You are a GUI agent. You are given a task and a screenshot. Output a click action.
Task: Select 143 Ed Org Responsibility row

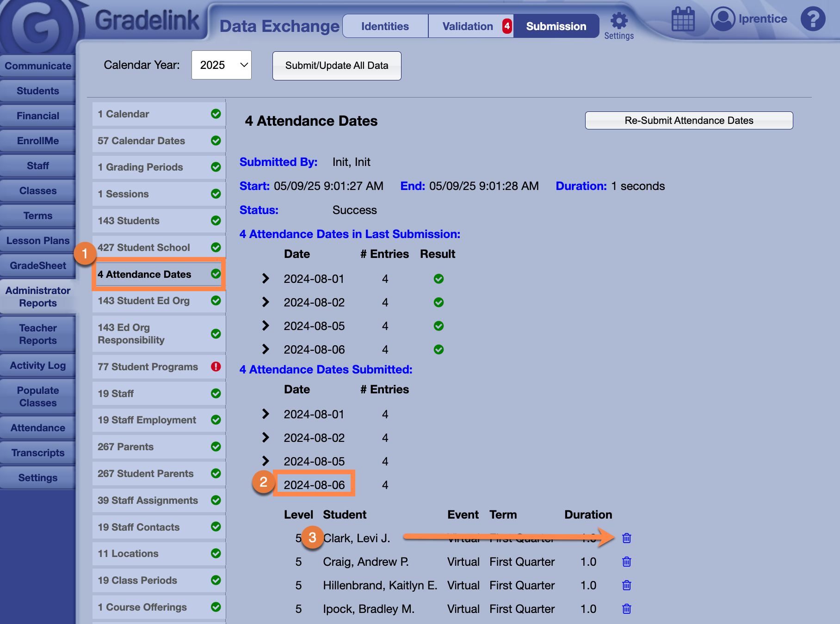[x=159, y=334]
